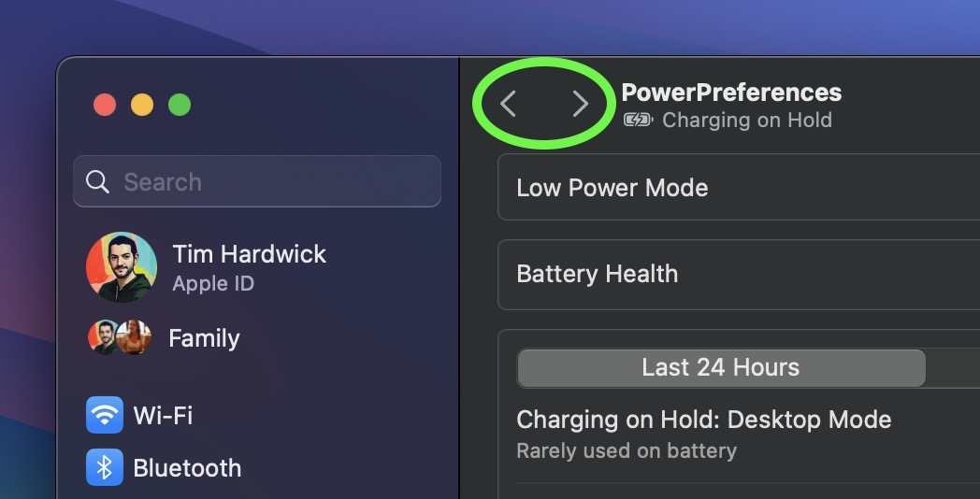Click the blue Bluetooth icon
Screen dimensions: 980x499
[x=105, y=467]
